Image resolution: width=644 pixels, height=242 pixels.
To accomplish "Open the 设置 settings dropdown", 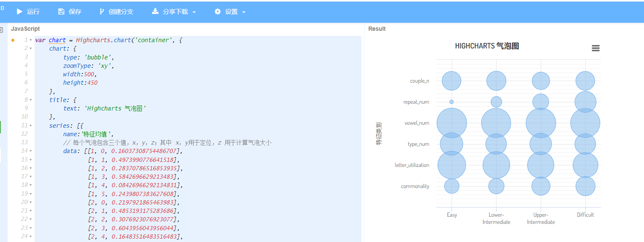I will click(x=230, y=12).
